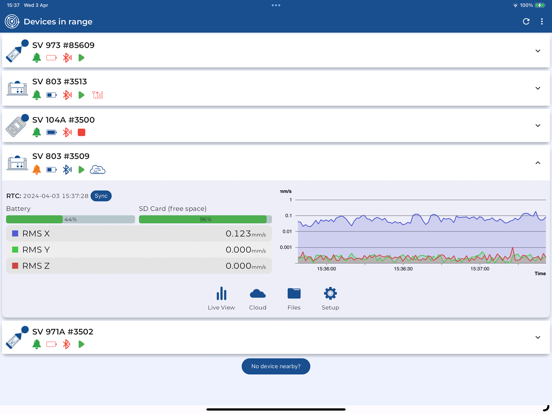Tap the RTC date and time text
Viewport: 552px width, 414px height.
pyautogui.click(x=56, y=196)
